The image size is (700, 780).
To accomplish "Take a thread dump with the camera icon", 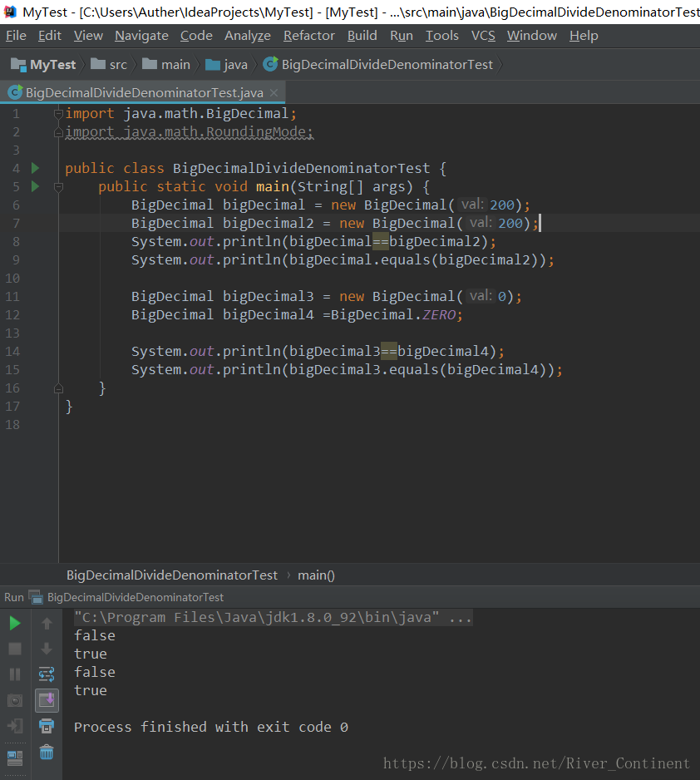I will tap(14, 699).
